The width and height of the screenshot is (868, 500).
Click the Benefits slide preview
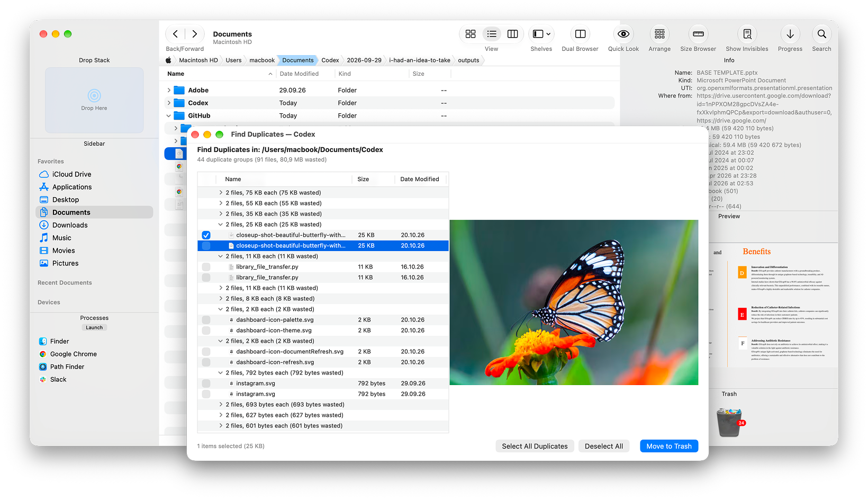click(773, 306)
